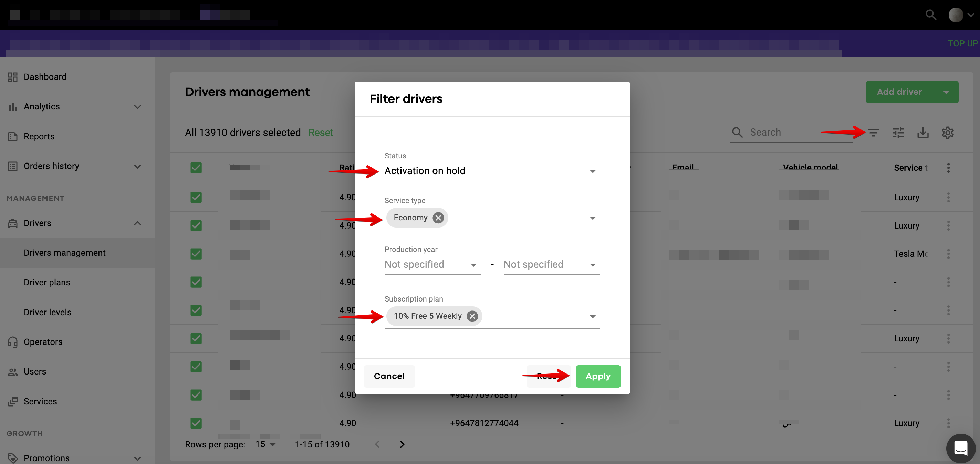Open Driver plans in sidebar

tap(47, 282)
